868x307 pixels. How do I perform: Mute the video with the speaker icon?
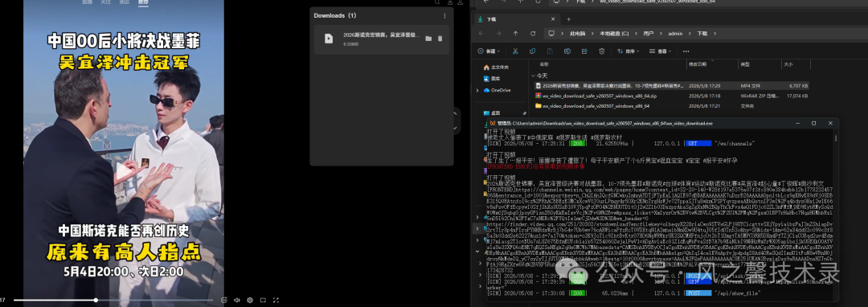coord(237,300)
